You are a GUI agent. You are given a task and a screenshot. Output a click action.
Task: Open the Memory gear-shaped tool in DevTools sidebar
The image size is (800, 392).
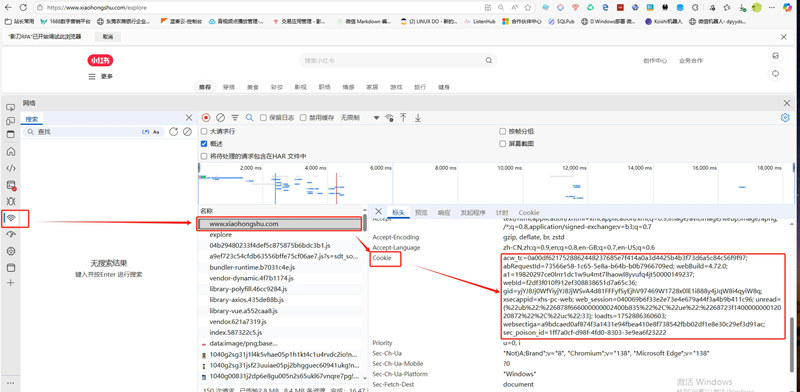11,251
